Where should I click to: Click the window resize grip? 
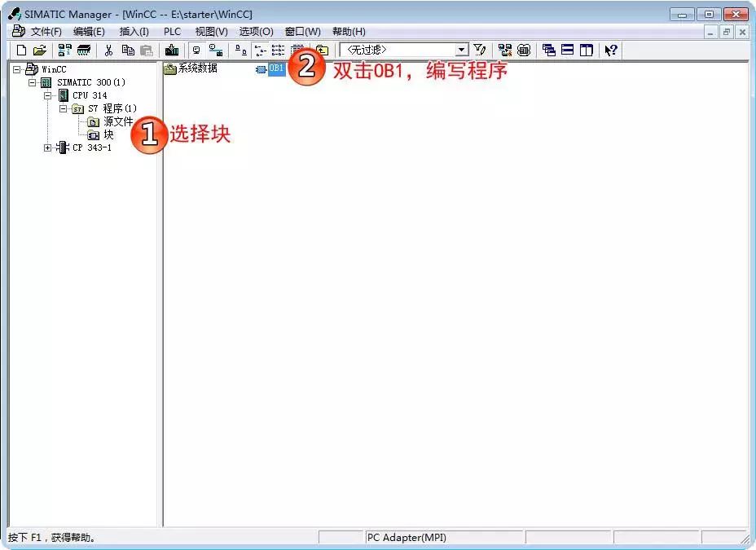click(x=746, y=538)
